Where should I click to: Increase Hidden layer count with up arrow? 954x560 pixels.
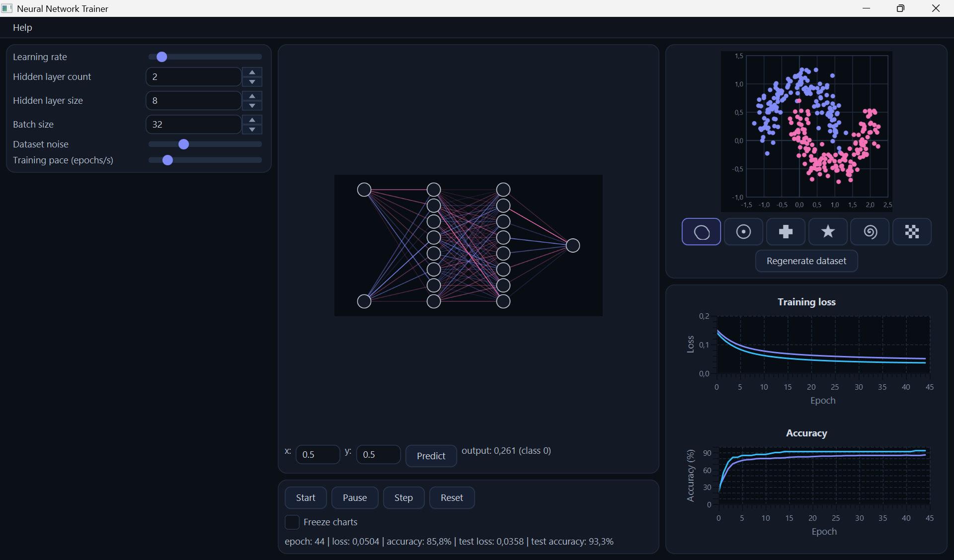(x=252, y=72)
